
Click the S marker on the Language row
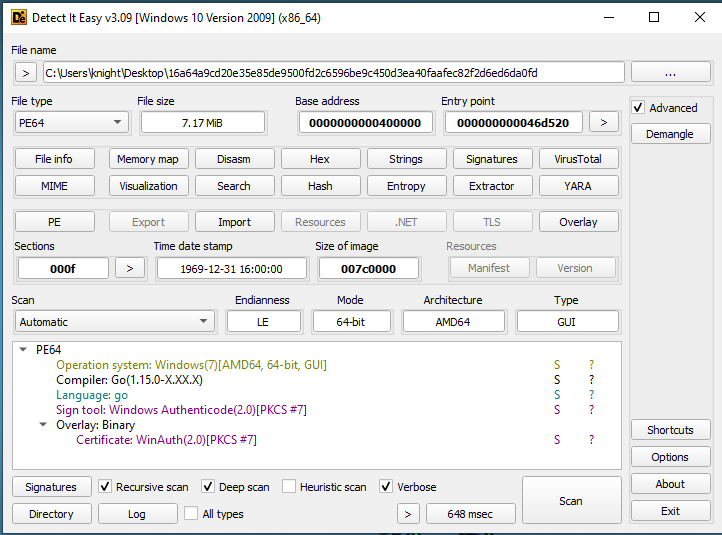tap(557, 395)
